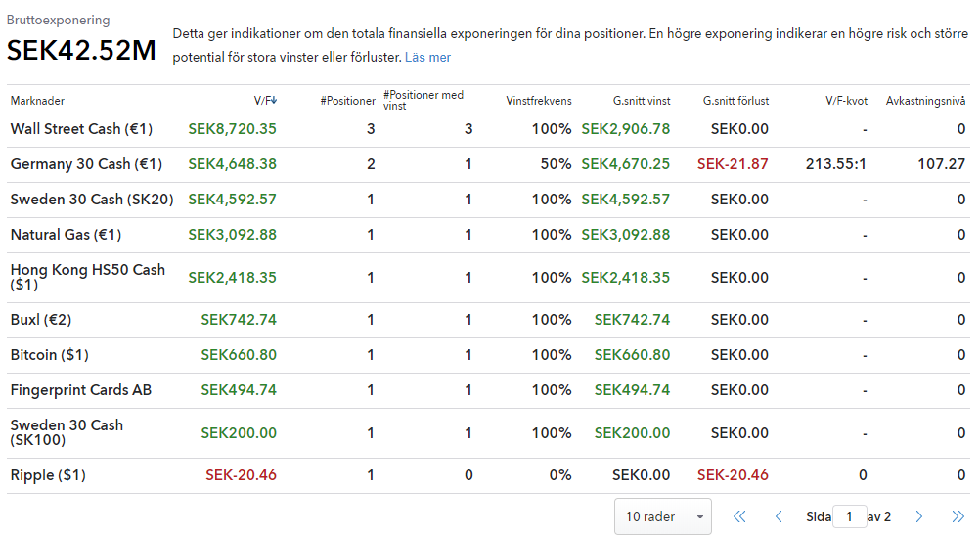Open the 10 rader rows dropdown
The image size is (980, 536).
point(663,516)
